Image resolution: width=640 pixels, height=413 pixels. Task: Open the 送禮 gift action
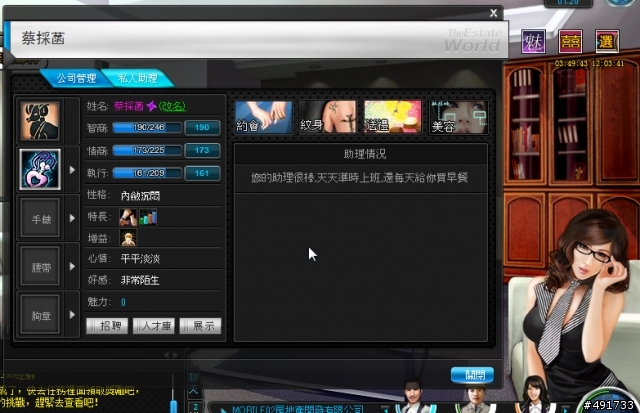[x=392, y=117]
